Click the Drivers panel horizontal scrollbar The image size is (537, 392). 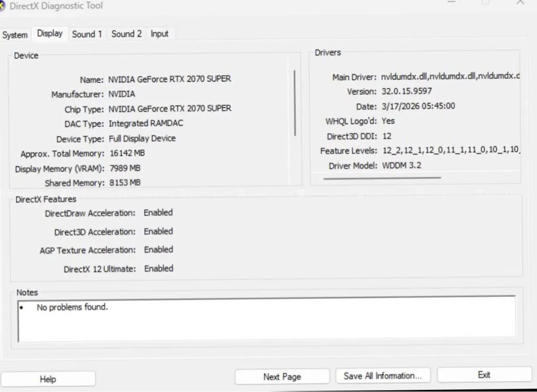(x=382, y=178)
